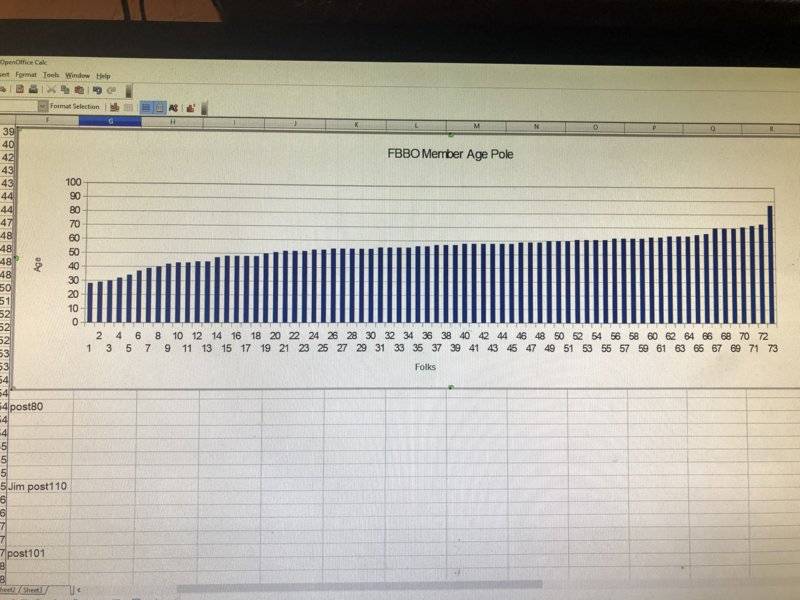This screenshot has height=600, width=800.
Task: Click the Redo arrow icon
Action: (111, 89)
